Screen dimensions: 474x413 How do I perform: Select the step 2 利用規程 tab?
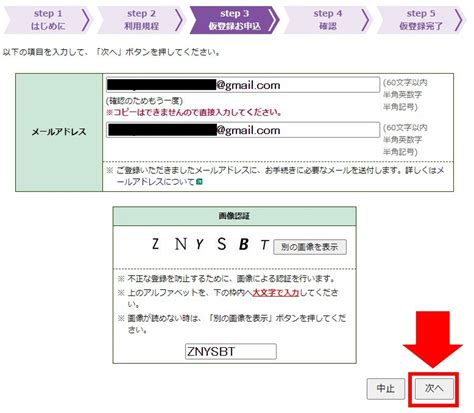pos(141,20)
